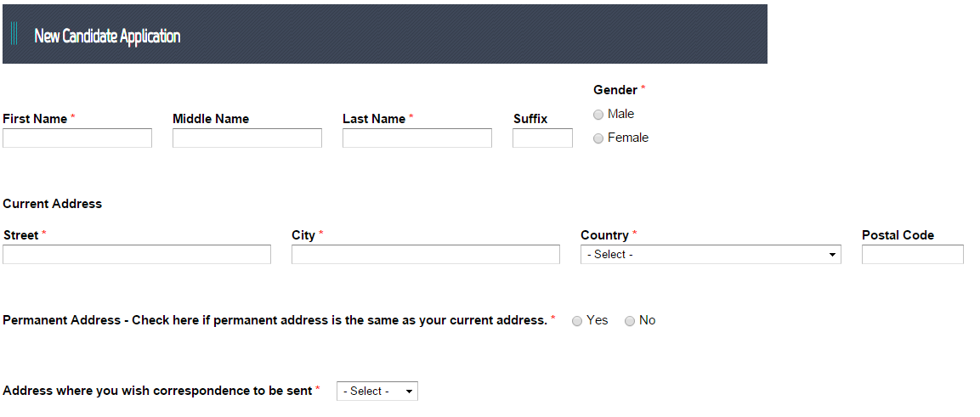980x417 pixels.
Task: Select Yes for same permanent address
Action: 577,321
